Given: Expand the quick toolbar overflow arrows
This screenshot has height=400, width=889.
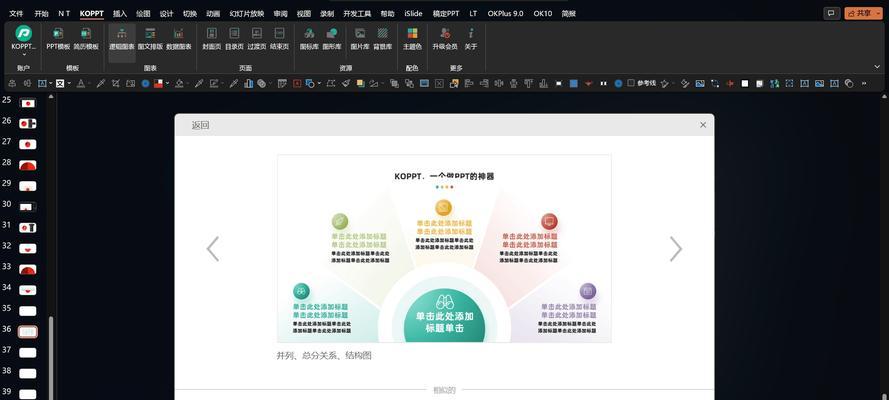Looking at the screenshot, I should [x=864, y=83].
